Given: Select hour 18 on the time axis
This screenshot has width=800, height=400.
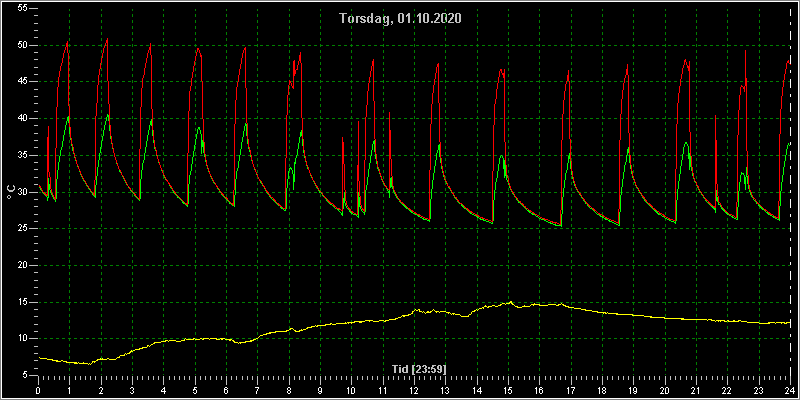Looking at the screenshot, I should pos(602,390).
